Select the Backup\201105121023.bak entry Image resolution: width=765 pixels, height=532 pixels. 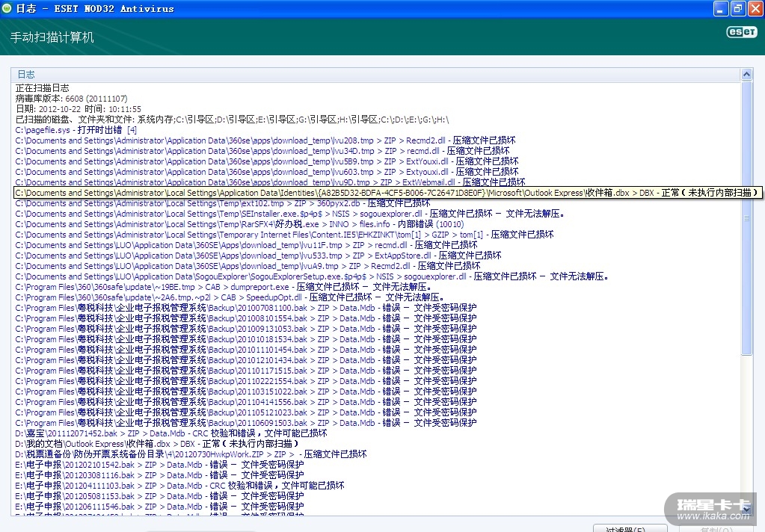point(245,413)
